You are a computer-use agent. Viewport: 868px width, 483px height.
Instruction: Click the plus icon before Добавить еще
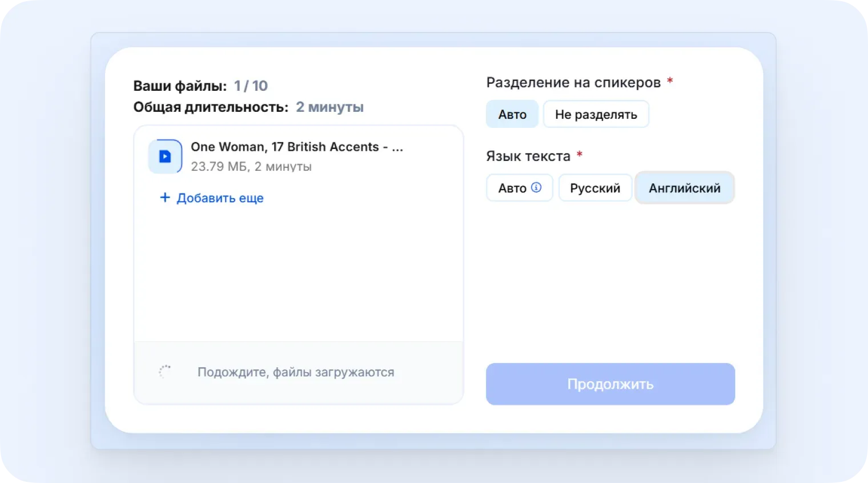[165, 198]
